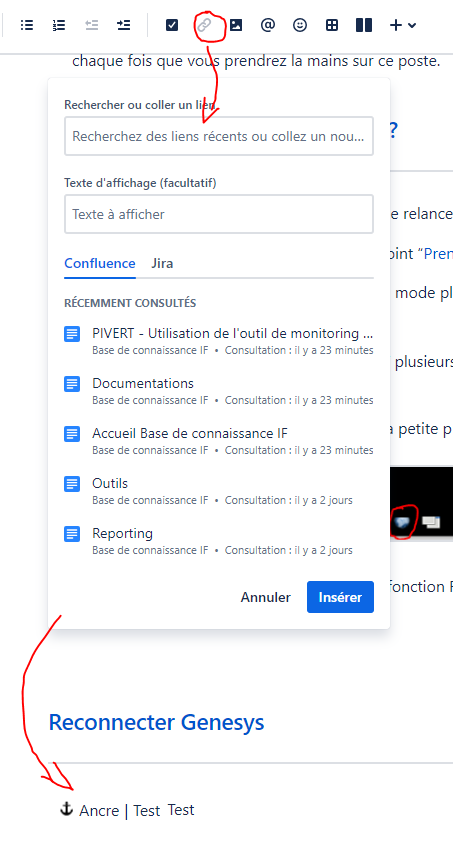
Task: Insert a table via the toolbar
Action: click(332, 25)
